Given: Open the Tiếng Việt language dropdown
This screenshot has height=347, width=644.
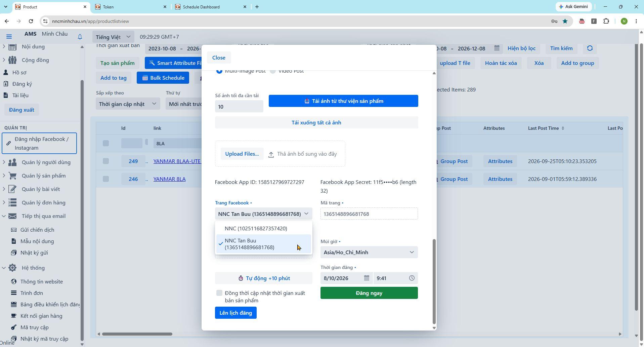Looking at the screenshot, I should pyautogui.click(x=113, y=37).
